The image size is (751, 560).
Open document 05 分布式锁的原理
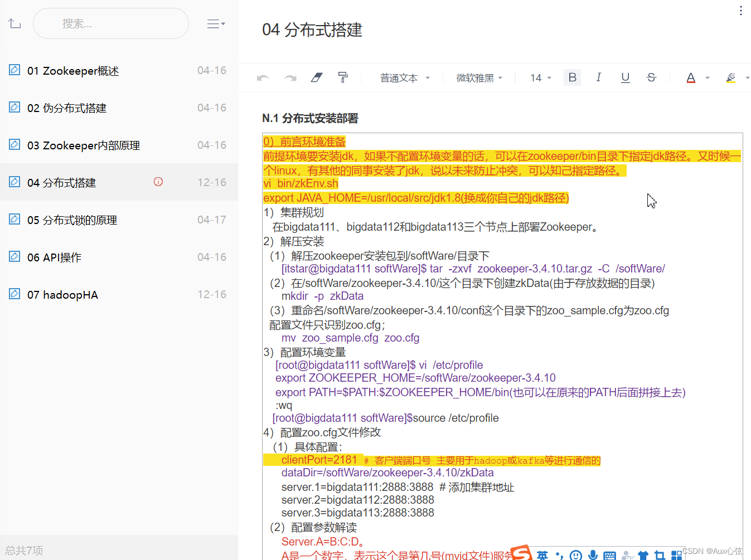(72, 220)
